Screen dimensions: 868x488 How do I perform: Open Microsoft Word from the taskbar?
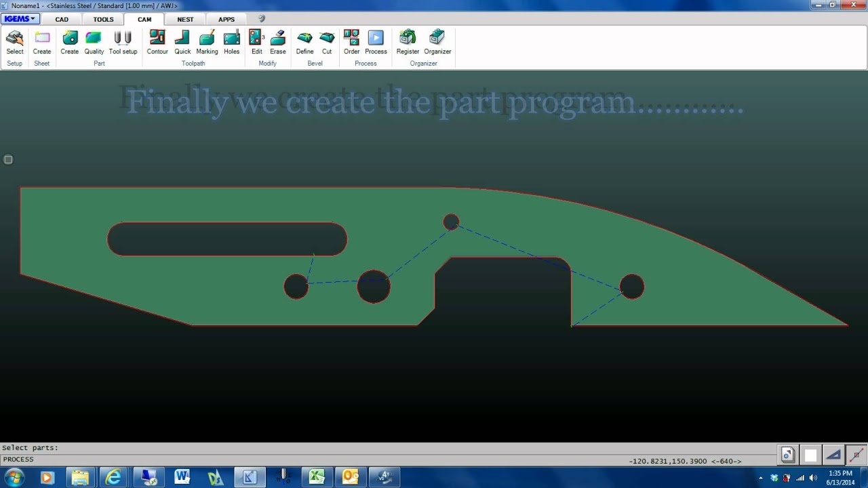[x=182, y=478]
